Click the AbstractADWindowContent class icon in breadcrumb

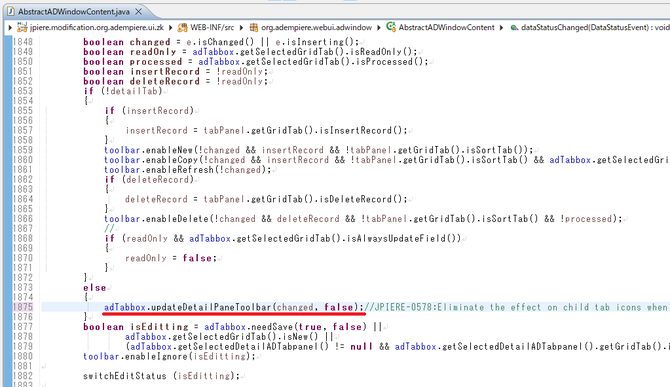click(391, 27)
